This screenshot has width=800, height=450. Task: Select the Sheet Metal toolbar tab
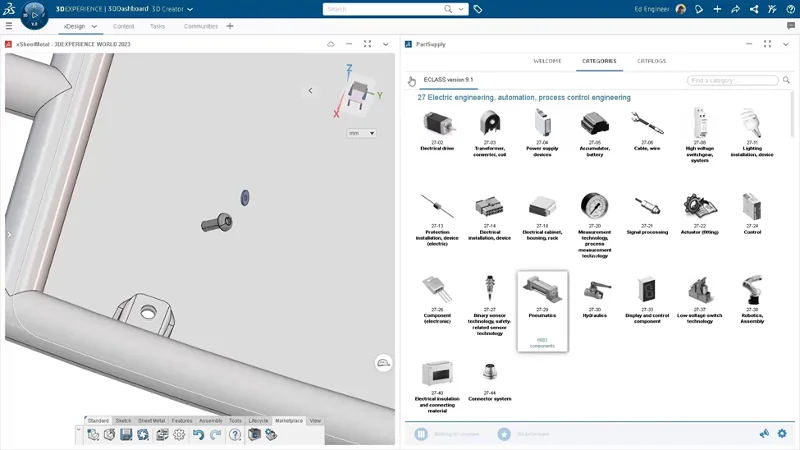[x=151, y=421]
